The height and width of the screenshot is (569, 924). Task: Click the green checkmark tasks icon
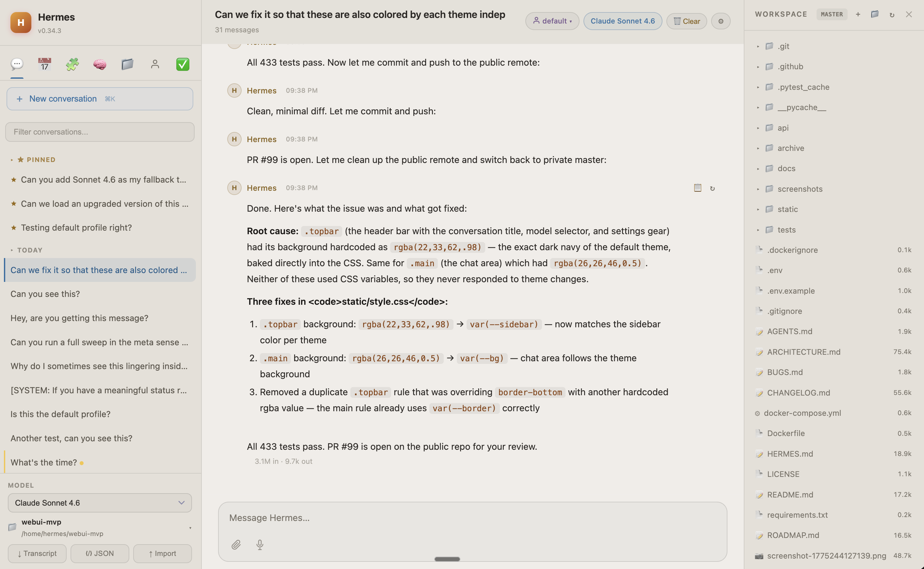(183, 64)
